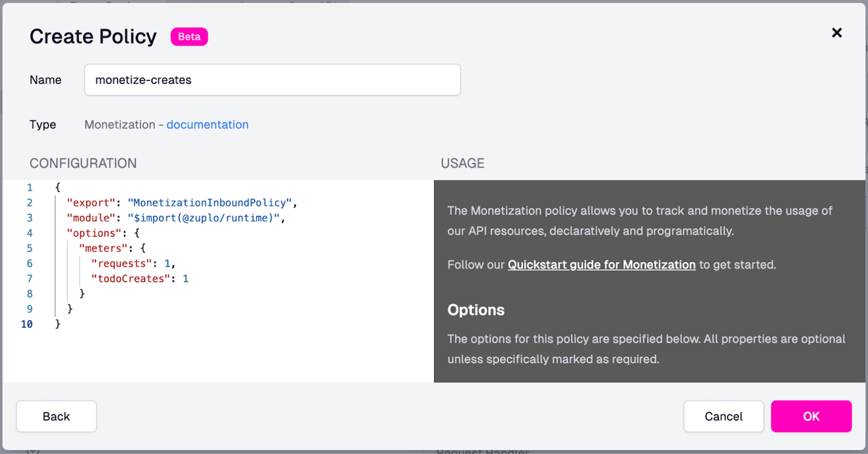This screenshot has height=454, width=868.
Task: Open the Monetization documentation link
Action: click(x=207, y=125)
